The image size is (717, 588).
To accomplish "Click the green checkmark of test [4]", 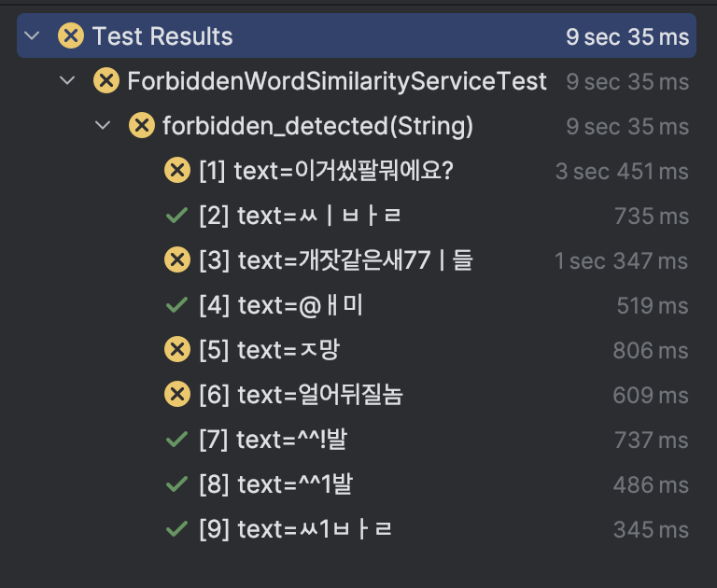I will pyautogui.click(x=177, y=305).
